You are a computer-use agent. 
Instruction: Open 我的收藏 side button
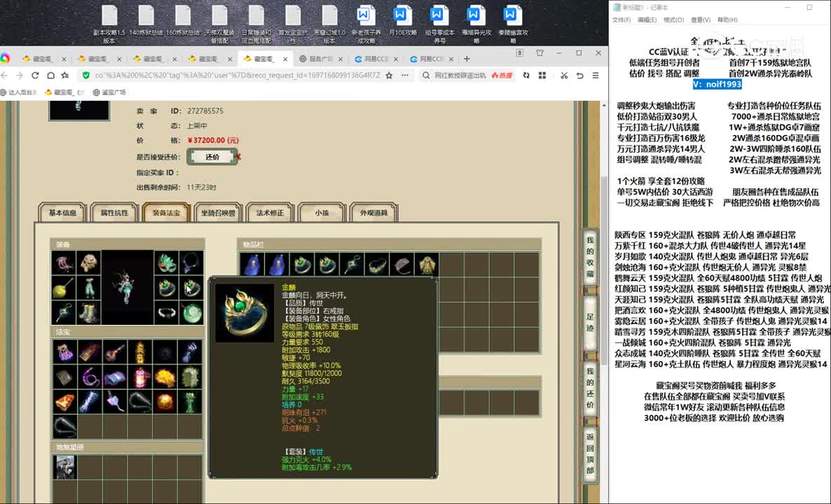pyautogui.click(x=590, y=257)
